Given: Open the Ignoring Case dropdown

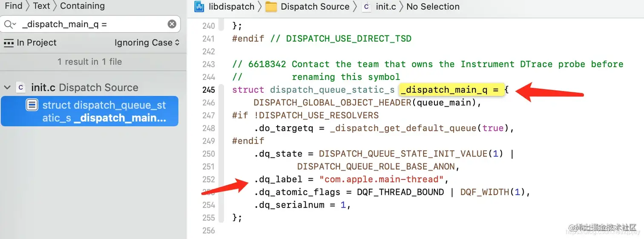Looking at the screenshot, I should point(147,43).
